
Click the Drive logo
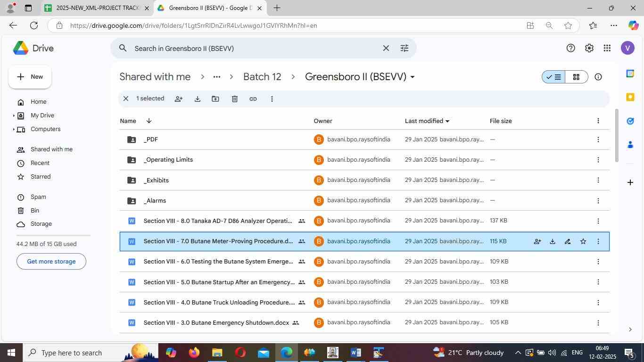click(x=33, y=48)
